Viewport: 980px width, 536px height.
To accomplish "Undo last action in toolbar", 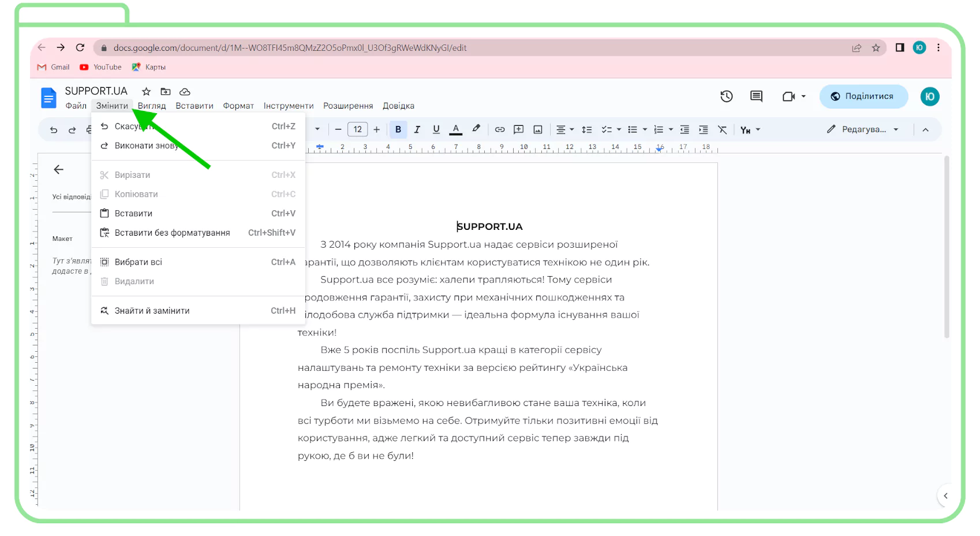I will 54,130.
